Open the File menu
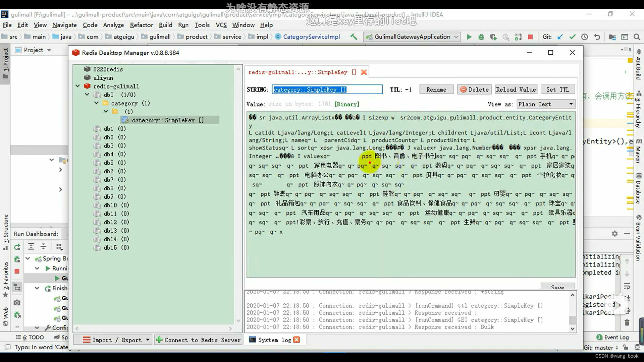Screen dimensions: 644x362 click(7, 25)
